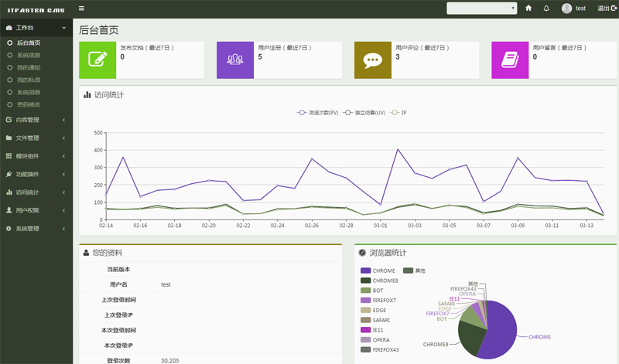Click the purple 用户注册 users icon tile
Viewport: 619px width, 364px height.
tap(235, 60)
